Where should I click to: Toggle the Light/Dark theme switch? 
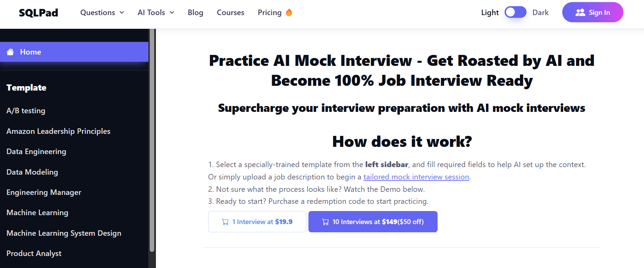click(x=515, y=12)
